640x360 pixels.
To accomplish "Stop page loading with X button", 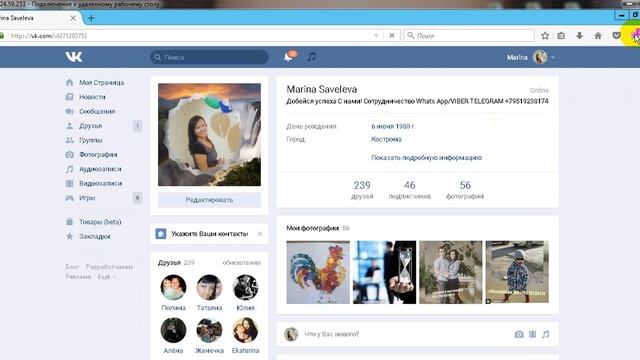I will (x=392, y=36).
